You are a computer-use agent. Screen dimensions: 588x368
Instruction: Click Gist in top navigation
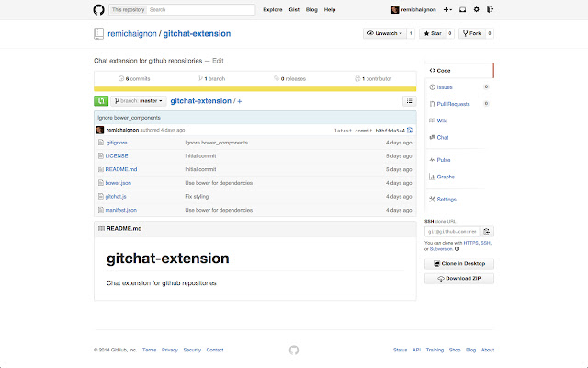[294, 10]
